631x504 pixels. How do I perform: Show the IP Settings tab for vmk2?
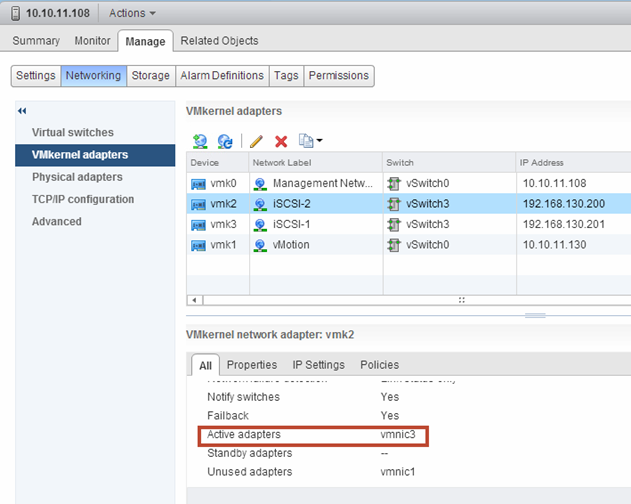[318, 365]
